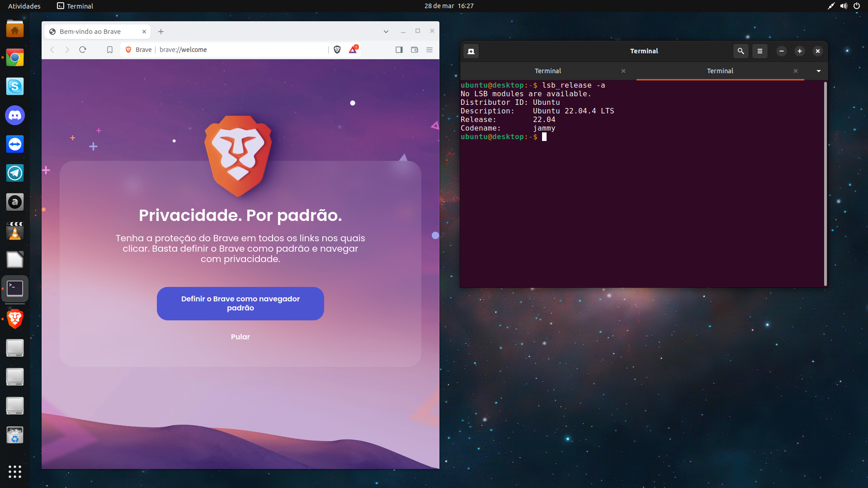Click the Brave icon in the dock
The image size is (868, 488).
[15, 319]
